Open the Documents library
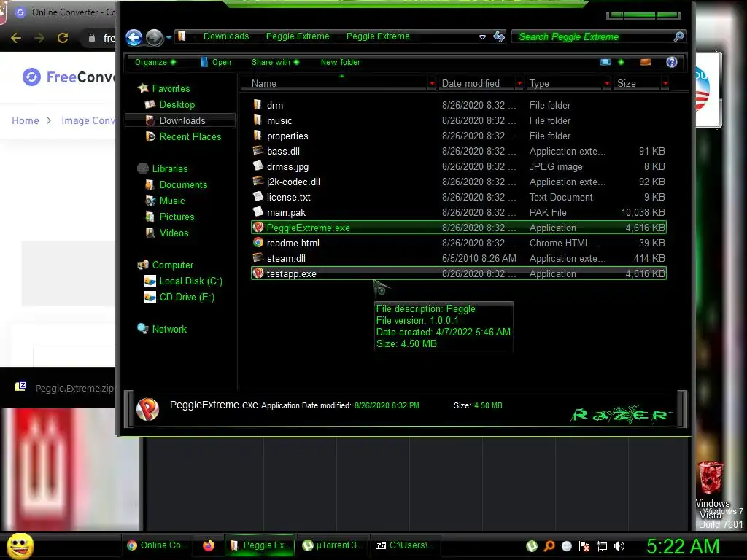 click(x=183, y=184)
